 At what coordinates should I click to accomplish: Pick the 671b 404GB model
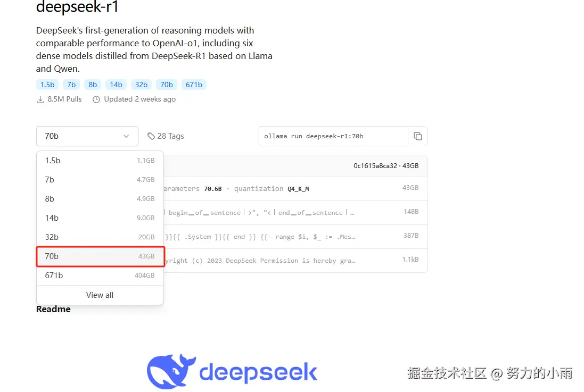[x=100, y=276]
